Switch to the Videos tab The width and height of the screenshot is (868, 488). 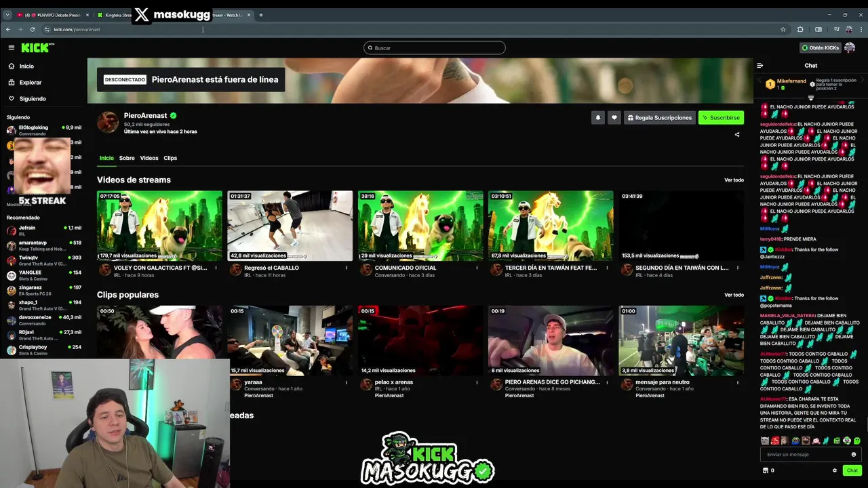coord(149,158)
